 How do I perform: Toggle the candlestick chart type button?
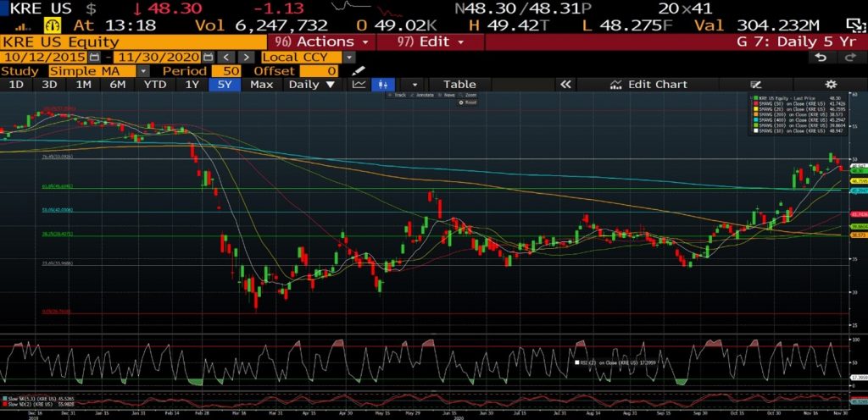click(x=386, y=85)
